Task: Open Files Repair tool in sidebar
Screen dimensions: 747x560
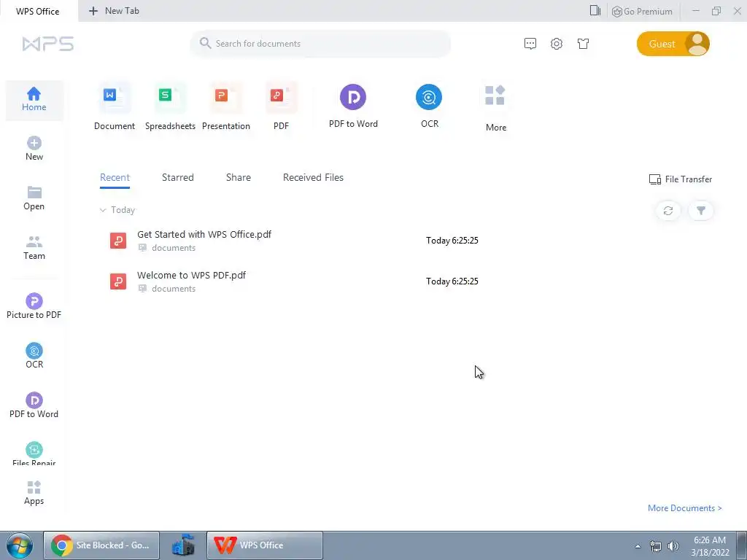Action: (34, 454)
